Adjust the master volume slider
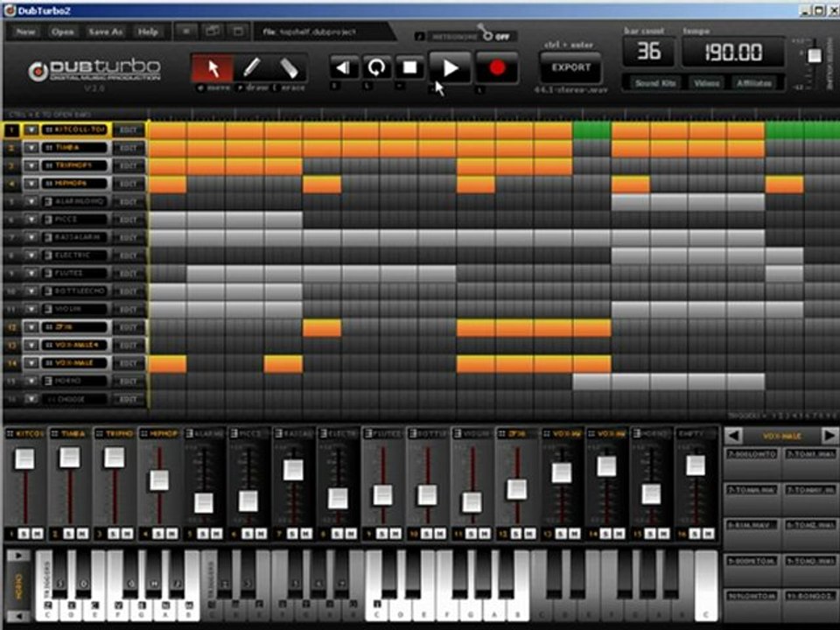Viewport: 840px width, 630px height. pos(815,56)
